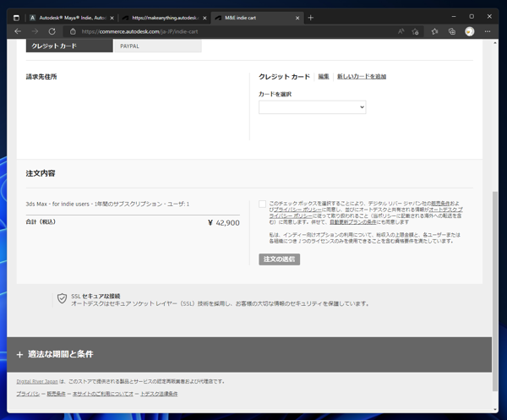The width and height of the screenshot is (507, 420).
Task: Click the 請求先住所 heading
Action: [x=41, y=77]
